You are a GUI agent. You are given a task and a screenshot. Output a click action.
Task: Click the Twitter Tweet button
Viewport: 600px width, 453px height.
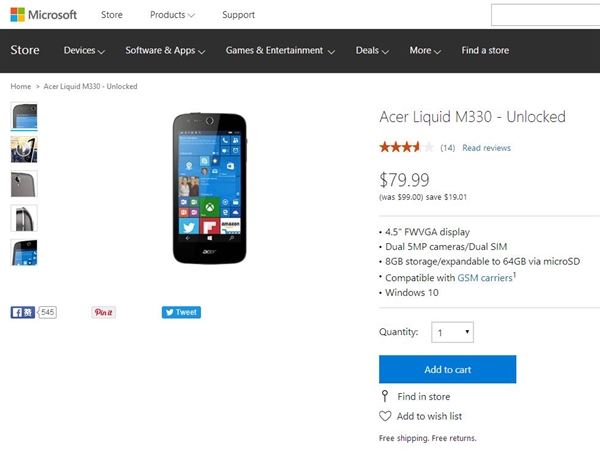click(x=181, y=312)
